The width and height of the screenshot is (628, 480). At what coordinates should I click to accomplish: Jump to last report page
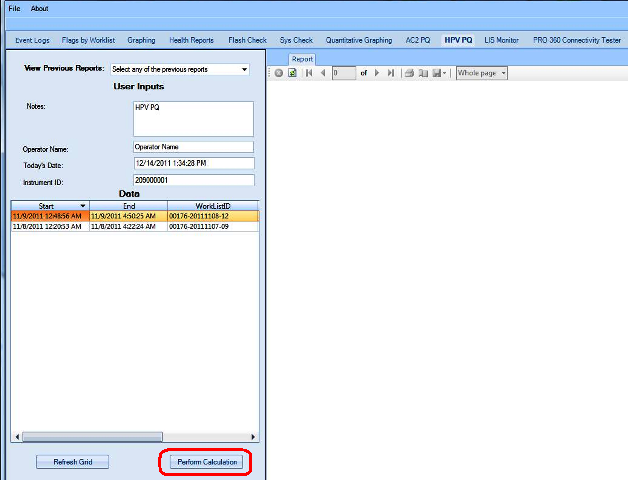(x=390, y=74)
